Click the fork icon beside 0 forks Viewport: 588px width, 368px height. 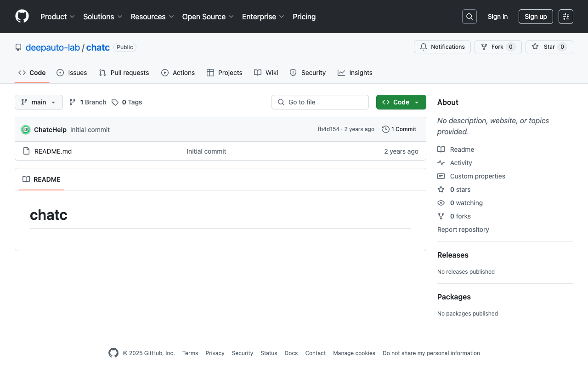[441, 216]
